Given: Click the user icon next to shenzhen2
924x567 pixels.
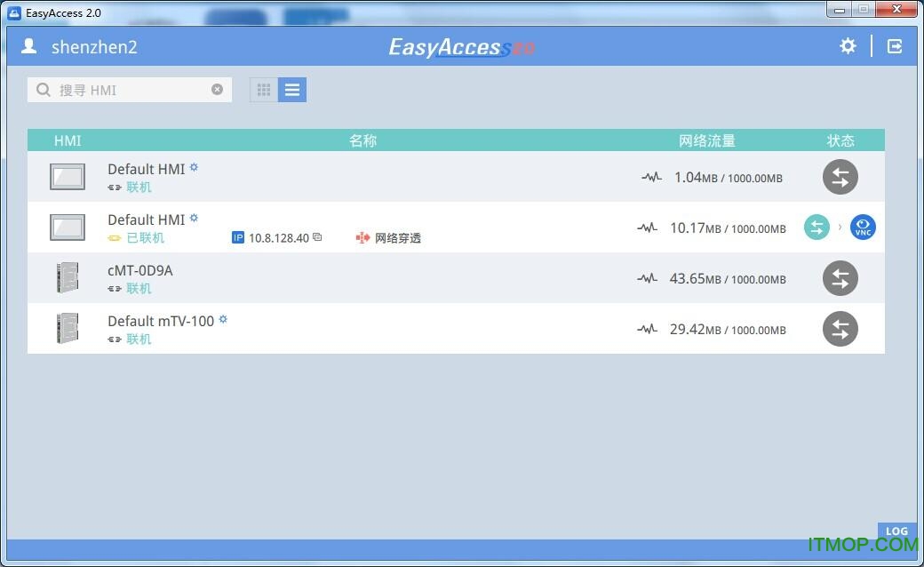Looking at the screenshot, I should [28, 45].
